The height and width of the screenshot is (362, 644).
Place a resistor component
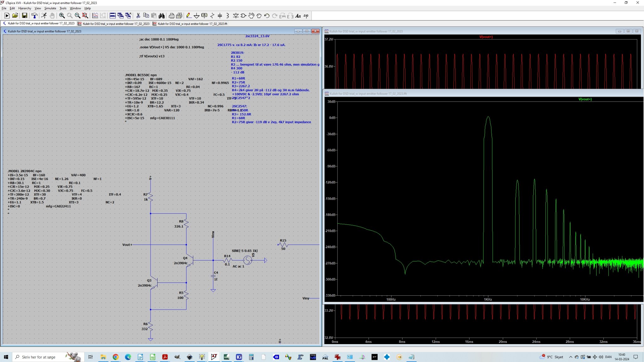point(212,16)
